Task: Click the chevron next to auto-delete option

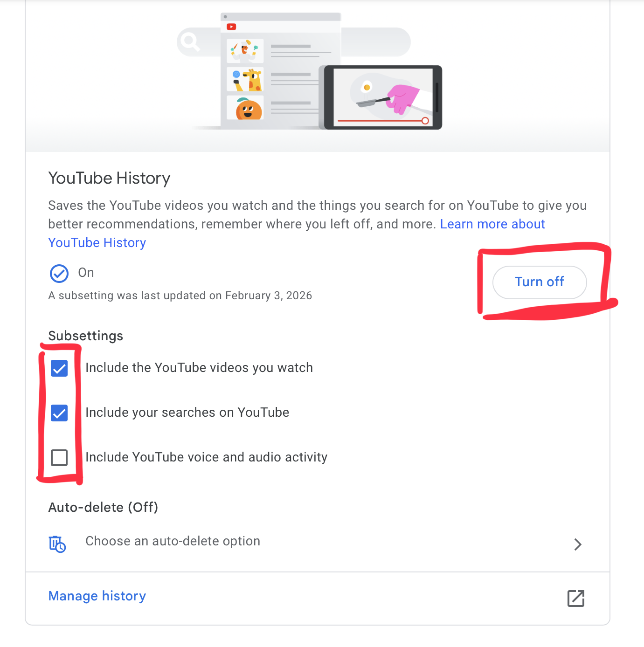Action: (x=578, y=544)
